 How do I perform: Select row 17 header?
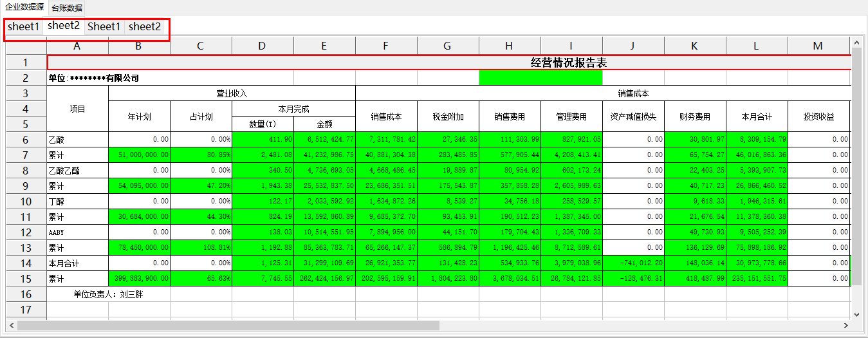[x=26, y=310]
